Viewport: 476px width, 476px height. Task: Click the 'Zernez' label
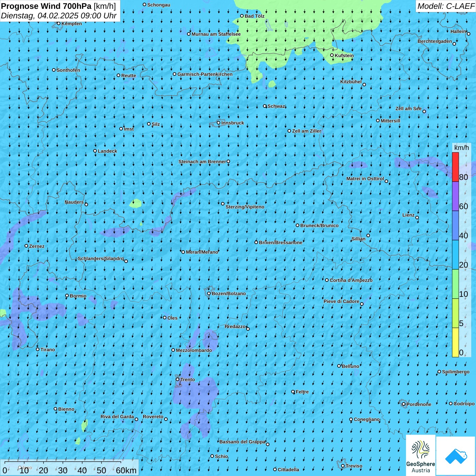point(37,246)
